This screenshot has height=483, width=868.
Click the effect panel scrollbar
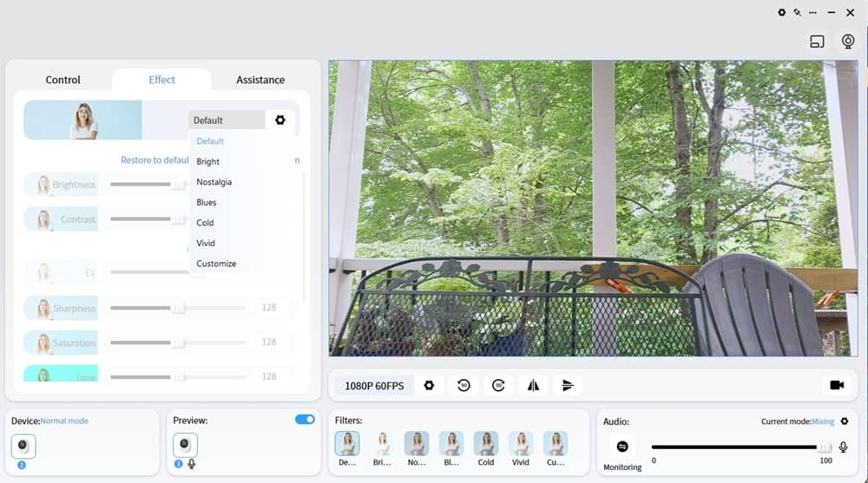303,237
